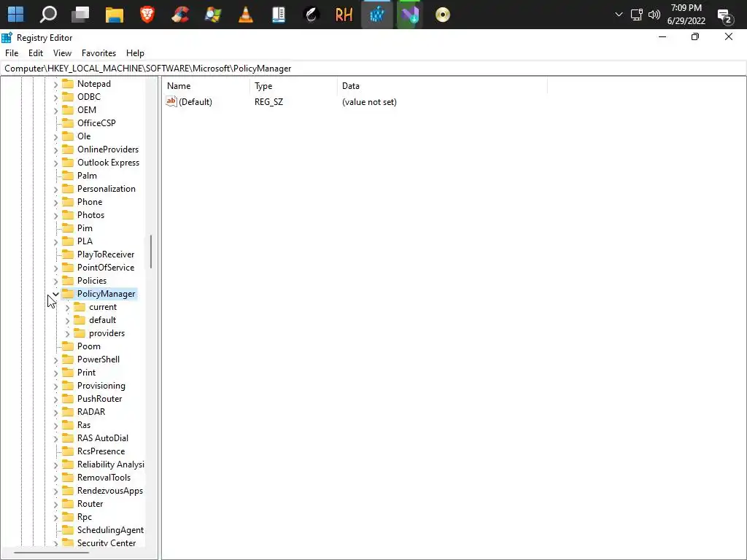Collapse the PolicyManager key
Viewport: 747px width, 560px height.
[x=55, y=294]
